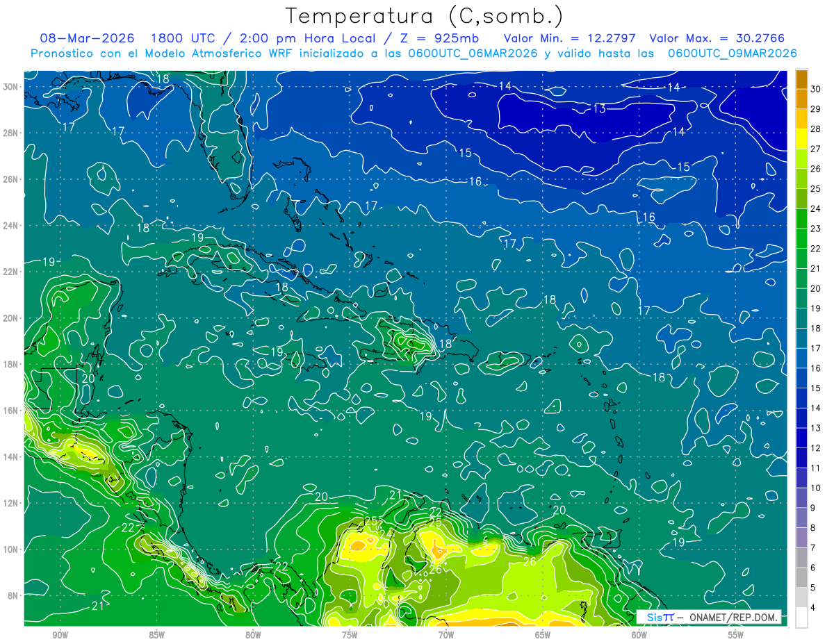Click the longitude label 60W

[639, 635]
